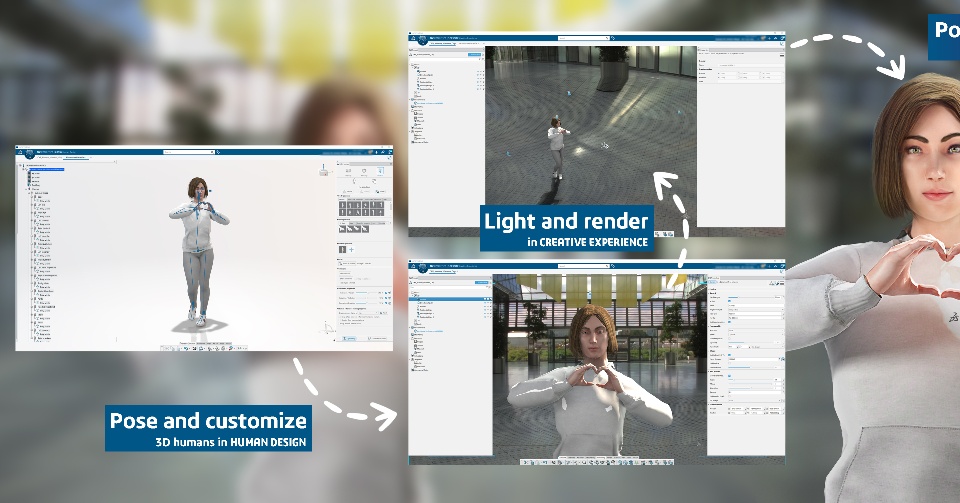Screen dimensions: 960x503
Task: Click the search field in light and render window
Action: pos(583,38)
